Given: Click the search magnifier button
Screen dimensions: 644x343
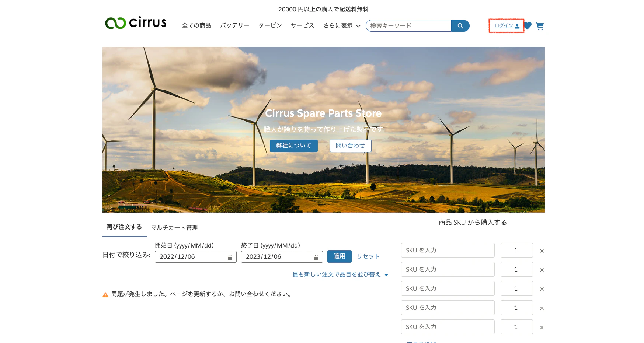Looking at the screenshot, I should [x=460, y=26].
